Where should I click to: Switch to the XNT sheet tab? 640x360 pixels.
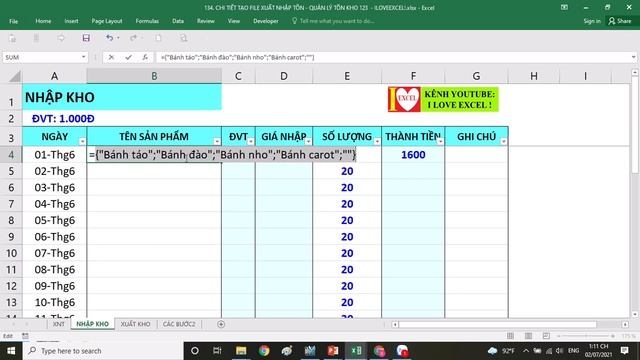(58, 324)
